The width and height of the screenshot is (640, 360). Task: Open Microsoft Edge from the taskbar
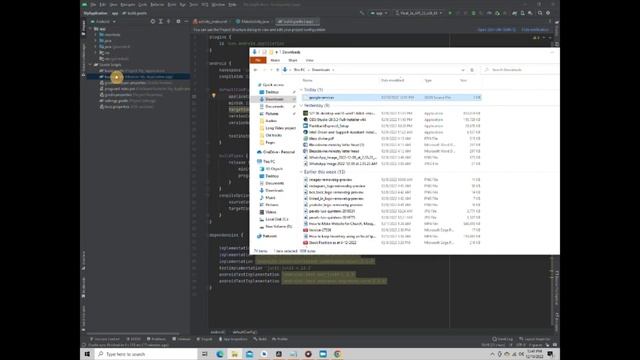(220, 354)
